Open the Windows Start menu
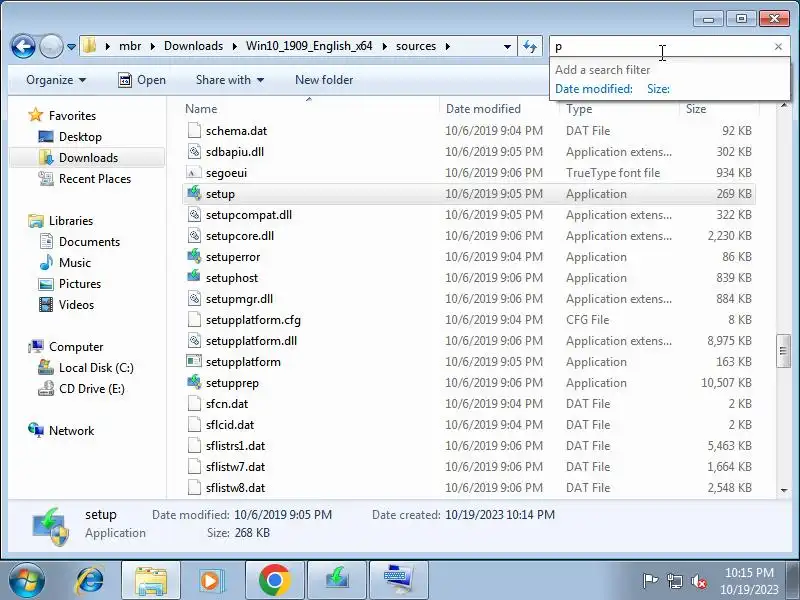The width and height of the screenshot is (800, 600). point(26,580)
